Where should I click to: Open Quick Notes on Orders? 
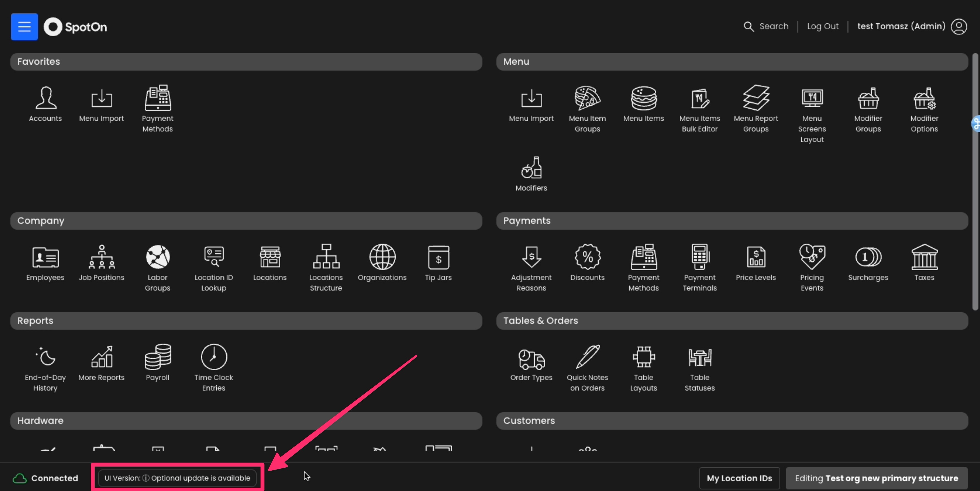coord(587,368)
